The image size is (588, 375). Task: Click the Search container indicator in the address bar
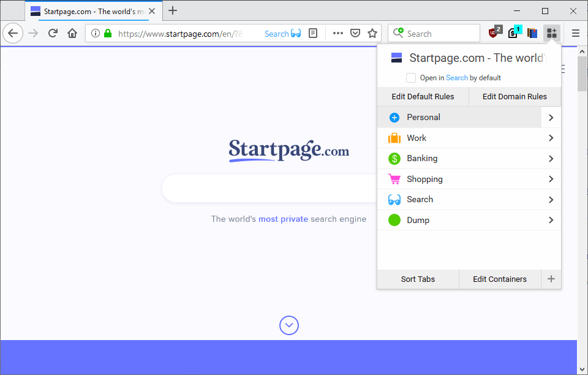pyautogui.click(x=283, y=34)
